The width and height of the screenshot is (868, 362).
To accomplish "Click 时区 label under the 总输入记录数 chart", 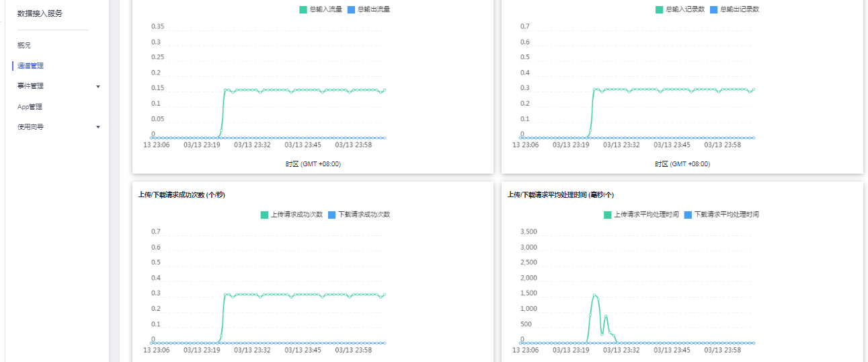I will pyautogui.click(x=682, y=164).
